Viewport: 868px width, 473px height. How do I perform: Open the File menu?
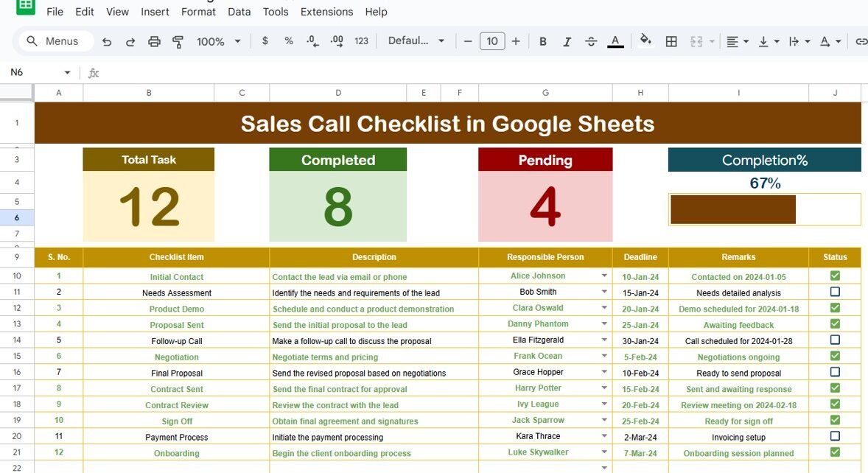click(x=55, y=12)
